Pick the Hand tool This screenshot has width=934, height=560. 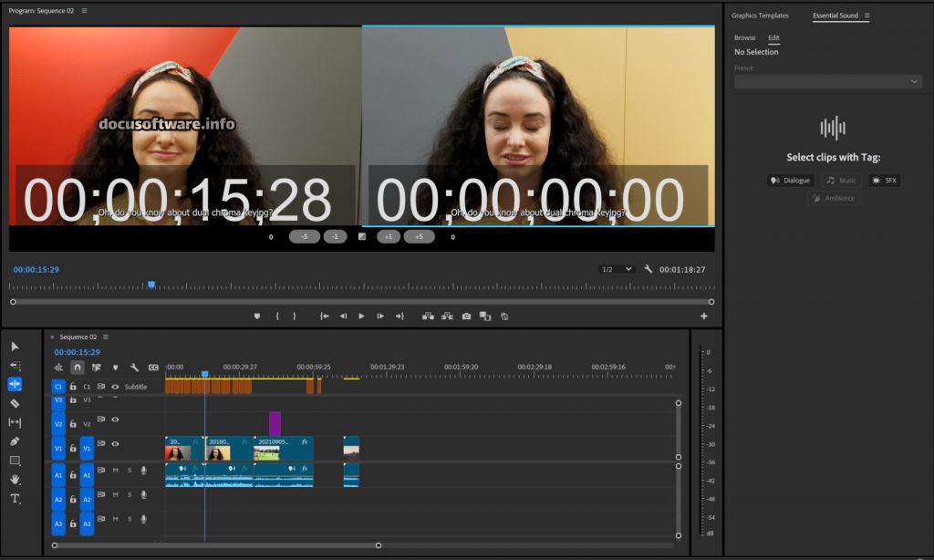[x=15, y=479]
